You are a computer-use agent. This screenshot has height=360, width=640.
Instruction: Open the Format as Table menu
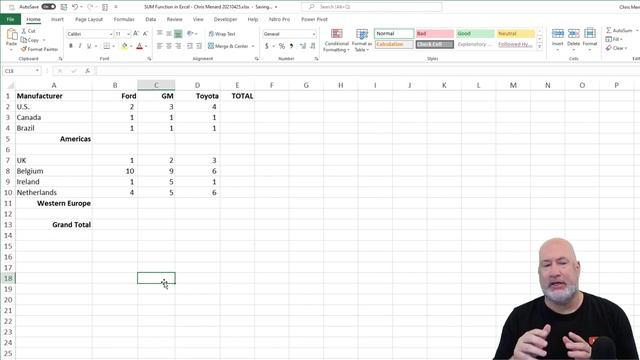[362, 40]
